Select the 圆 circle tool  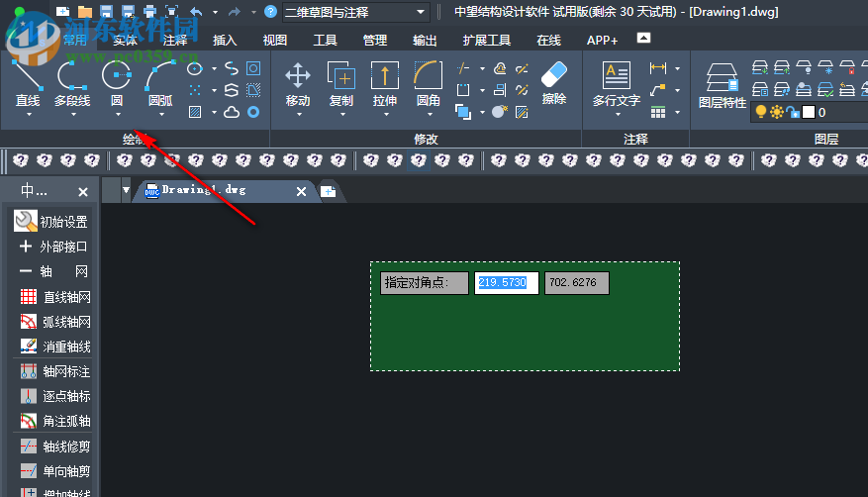116,83
